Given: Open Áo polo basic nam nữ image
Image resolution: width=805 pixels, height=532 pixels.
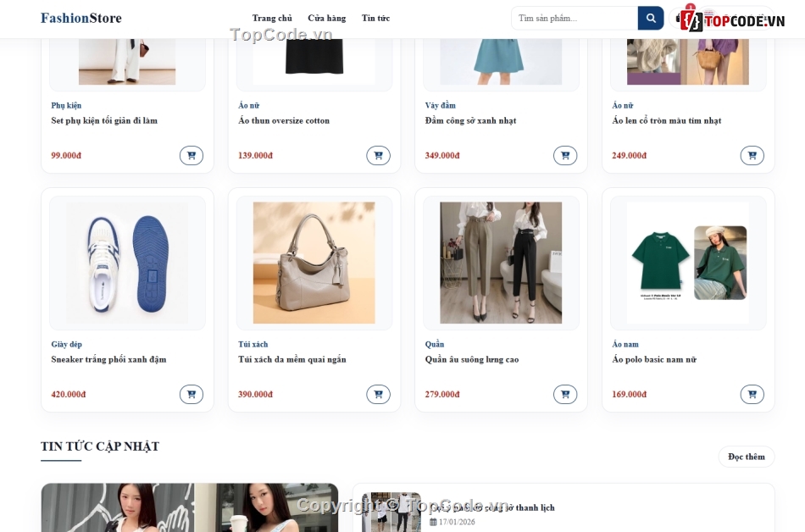Looking at the screenshot, I should [688, 263].
